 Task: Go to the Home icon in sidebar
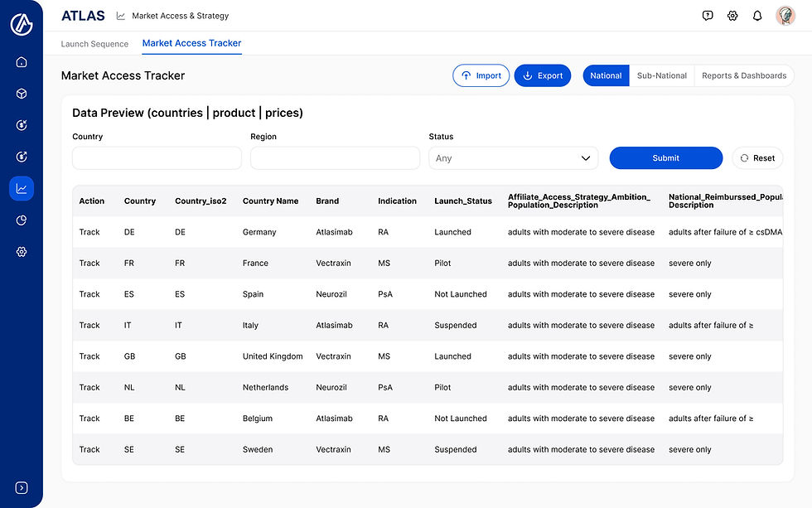coord(22,62)
